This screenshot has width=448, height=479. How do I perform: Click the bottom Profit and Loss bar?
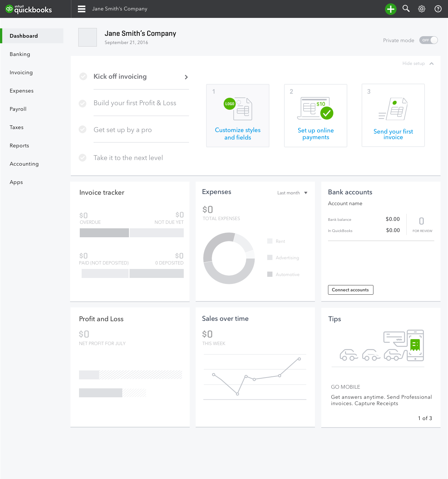coord(113,392)
